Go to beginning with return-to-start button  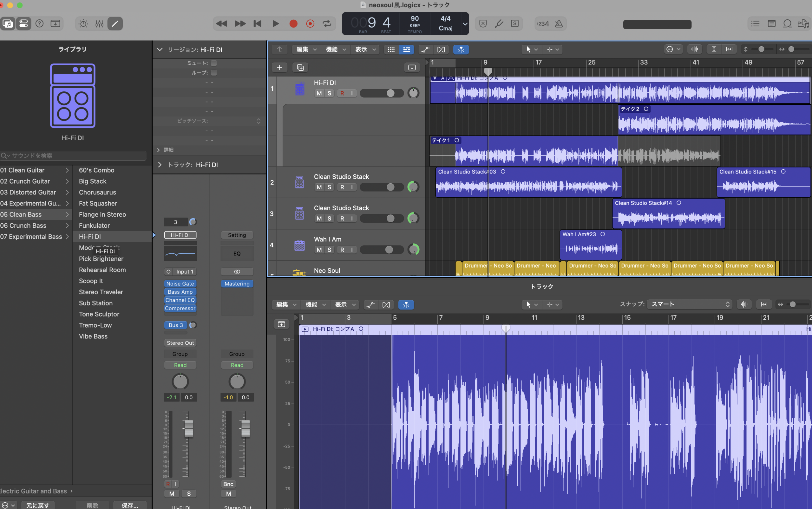tap(257, 23)
